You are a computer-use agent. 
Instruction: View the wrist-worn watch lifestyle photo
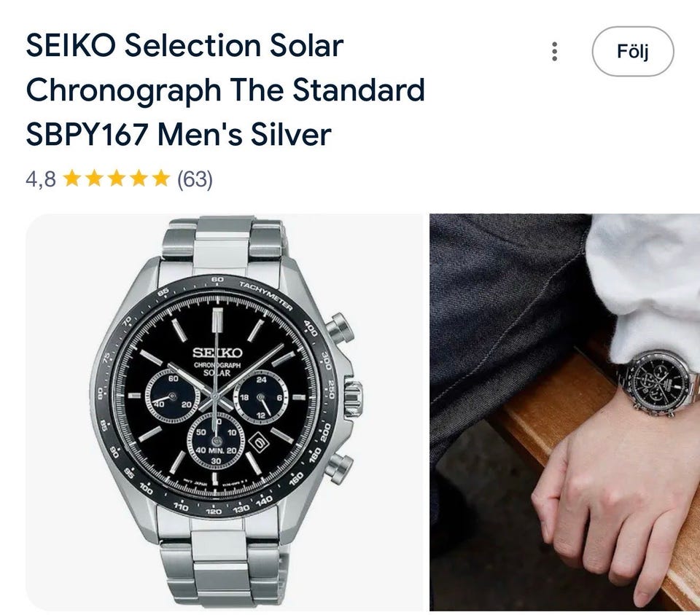(x=564, y=412)
